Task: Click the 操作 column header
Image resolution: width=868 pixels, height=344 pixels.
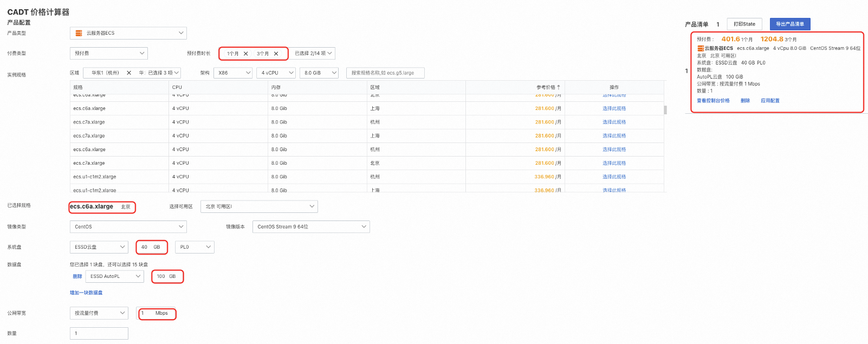Action: [614, 87]
